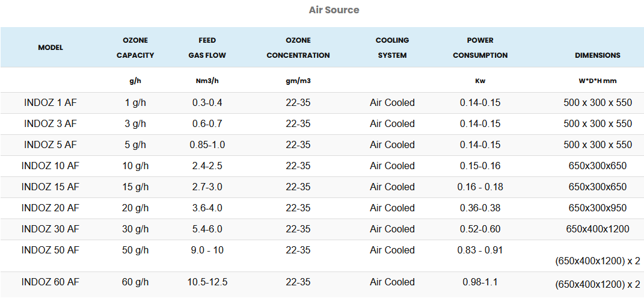This screenshot has width=644, height=307.
Task: Select the OZONE CAPACITY column header
Action: (135, 48)
